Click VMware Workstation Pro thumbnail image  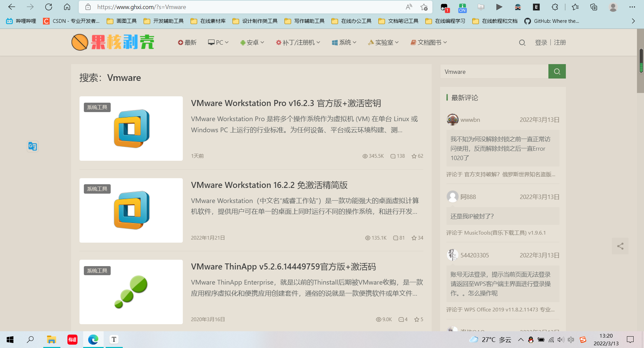pos(131,129)
